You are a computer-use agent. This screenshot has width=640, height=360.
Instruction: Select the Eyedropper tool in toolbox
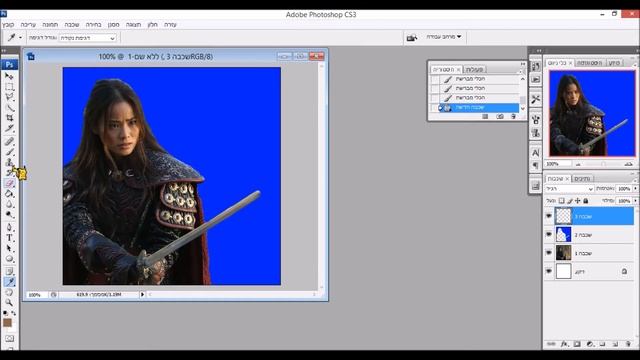pos(9,282)
